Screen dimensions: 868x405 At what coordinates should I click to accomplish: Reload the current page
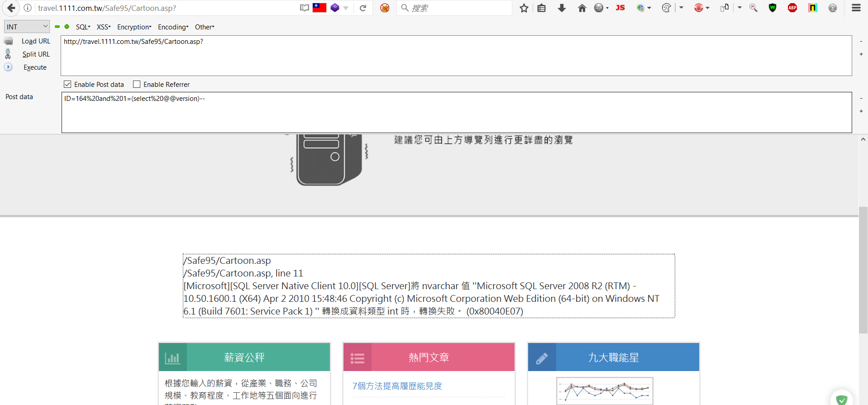363,8
